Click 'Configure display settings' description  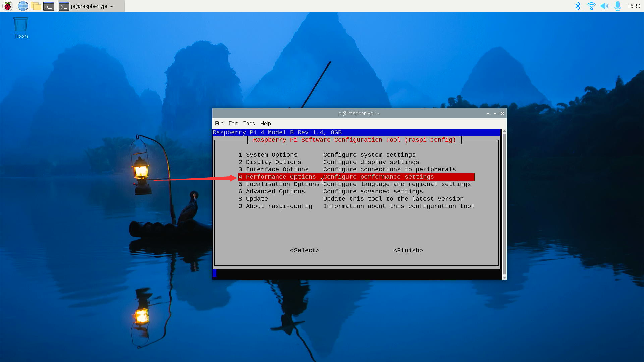(371, 162)
